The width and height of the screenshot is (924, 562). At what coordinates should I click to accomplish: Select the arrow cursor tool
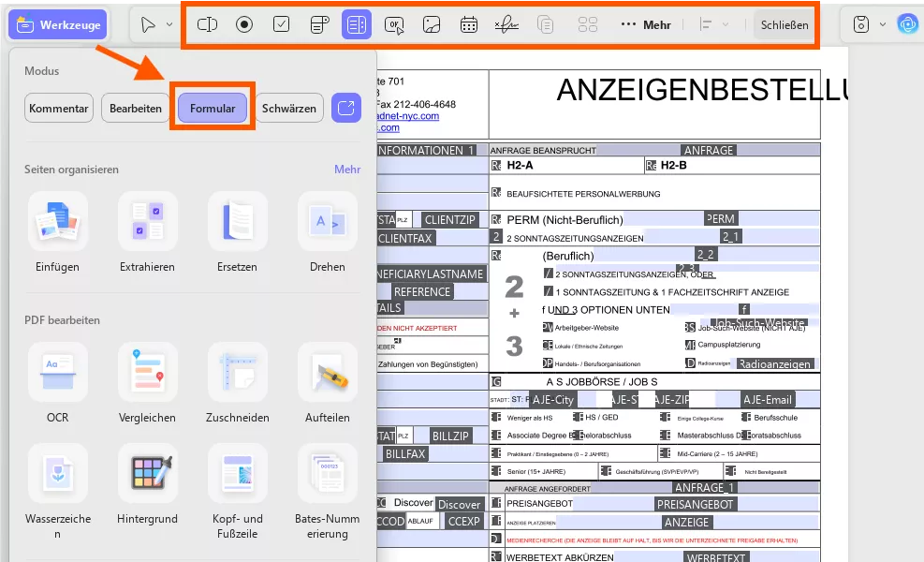[x=148, y=24]
